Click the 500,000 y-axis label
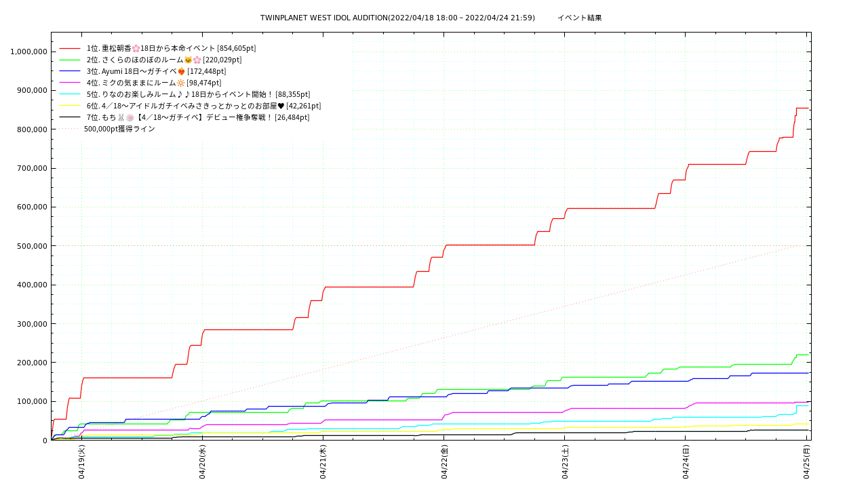The height and width of the screenshot is (488, 868). pos(29,246)
